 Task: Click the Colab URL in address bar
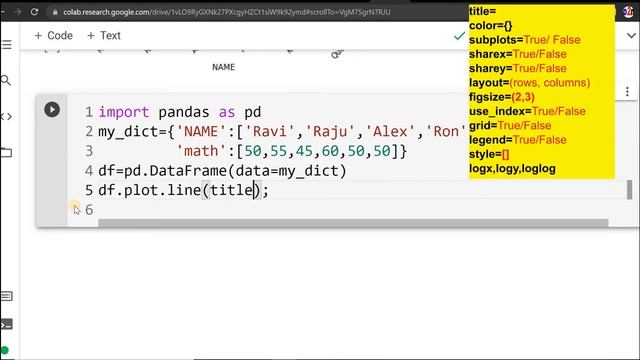[227, 12]
